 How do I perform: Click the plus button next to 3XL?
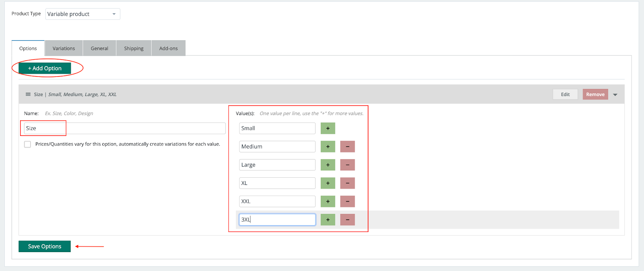coord(328,220)
